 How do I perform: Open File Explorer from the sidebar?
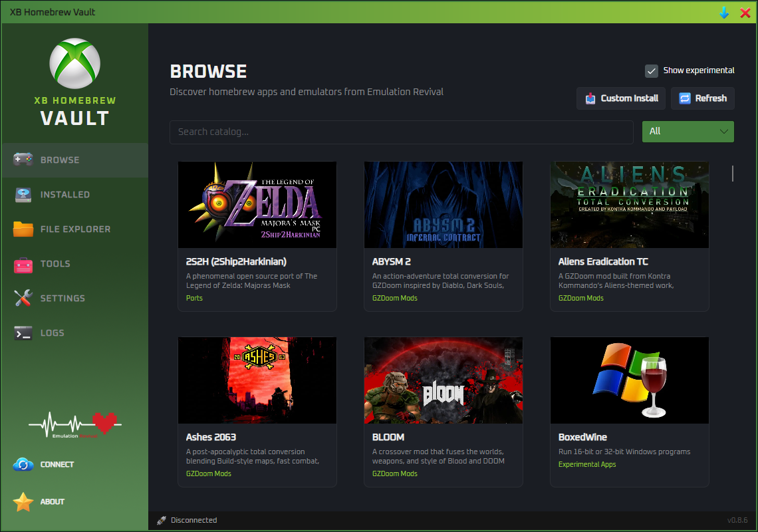[75, 229]
